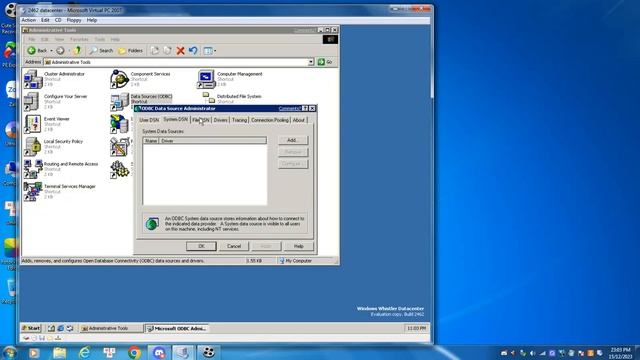Open the Back history dropdown arrow
This screenshot has height=360, width=640.
pos(51,51)
